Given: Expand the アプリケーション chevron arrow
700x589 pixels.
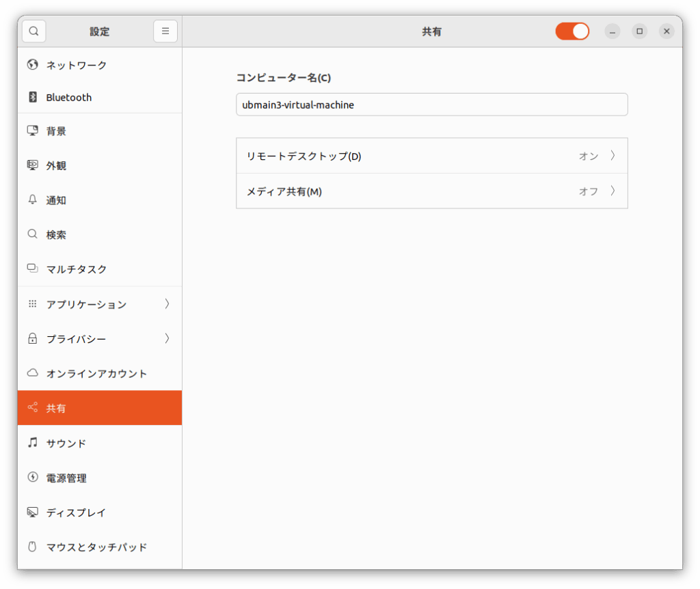Looking at the screenshot, I should pos(167,304).
